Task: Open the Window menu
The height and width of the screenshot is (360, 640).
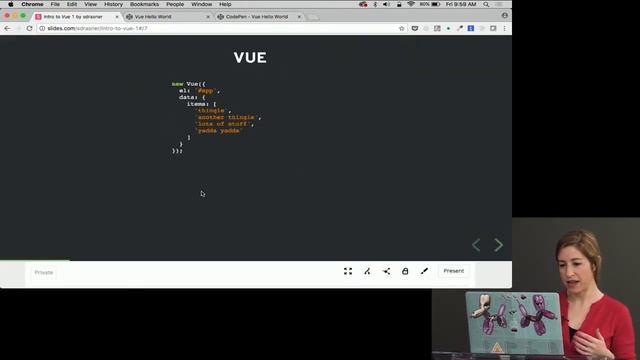Action: [x=202, y=4]
